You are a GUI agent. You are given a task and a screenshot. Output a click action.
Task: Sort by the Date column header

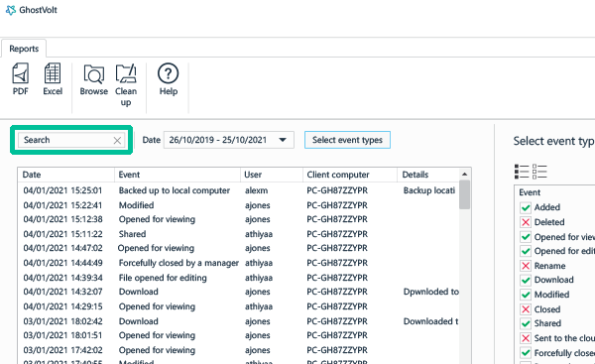[66, 175]
